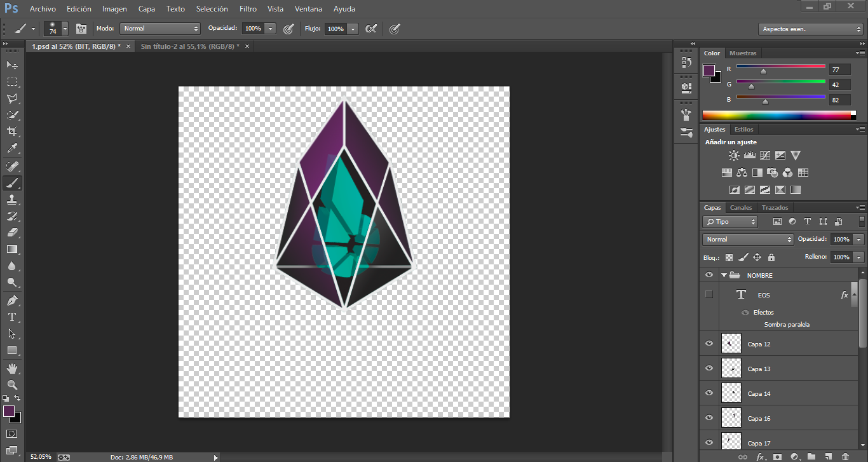Add a Channel Mixer adjustment
The width and height of the screenshot is (868, 462).
787,172
